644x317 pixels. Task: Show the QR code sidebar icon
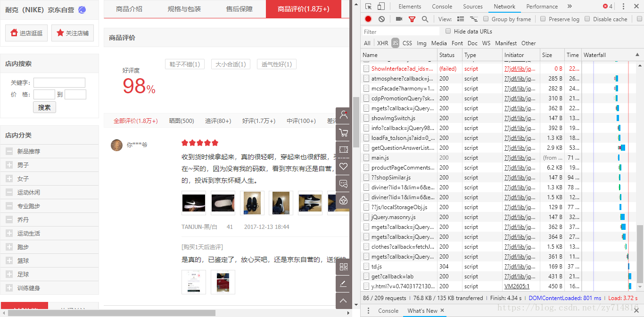coord(344,267)
